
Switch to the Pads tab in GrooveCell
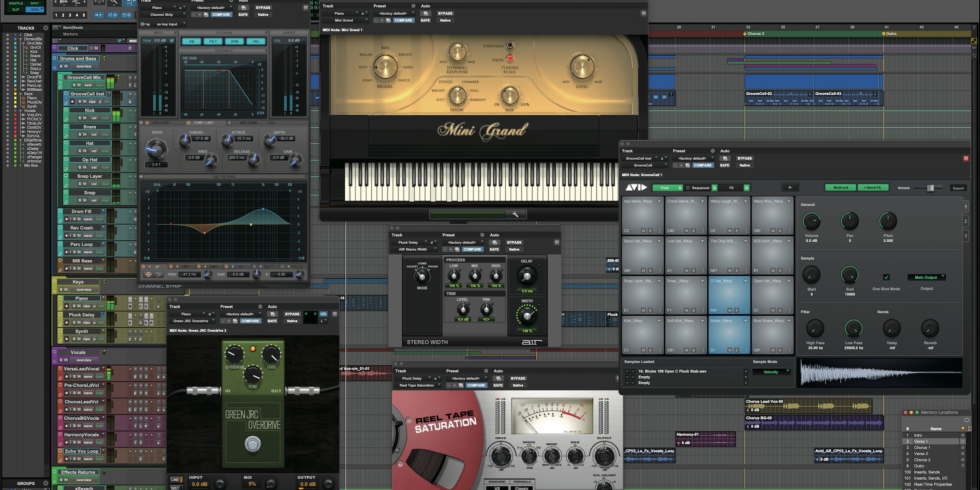[x=665, y=188]
